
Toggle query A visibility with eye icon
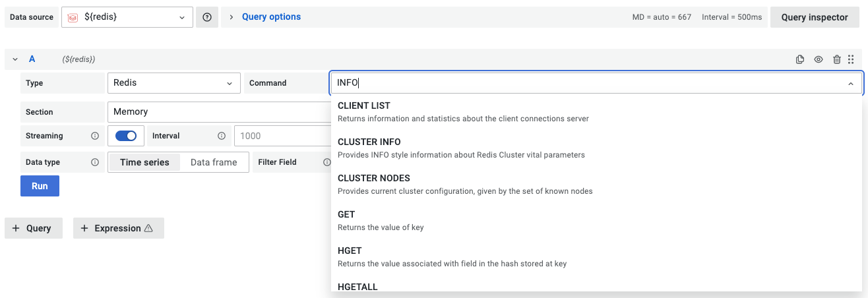click(819, 59)
